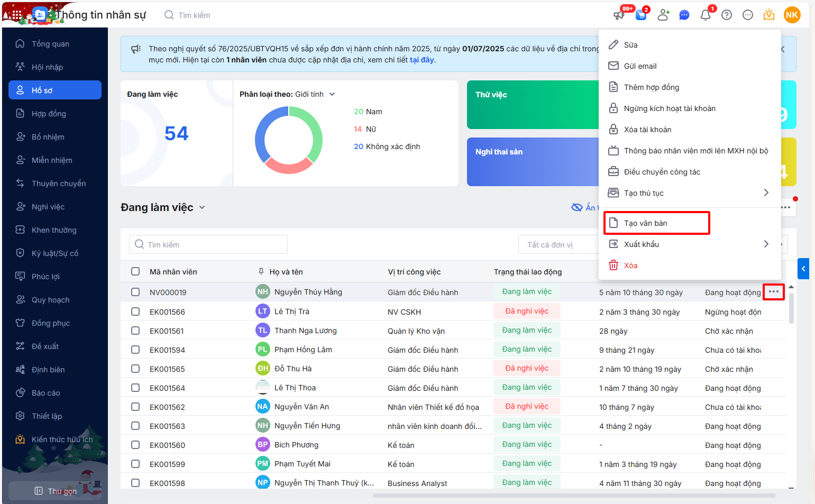Open the chat messages icon
815x504 pixels.
tap(684, 15)
